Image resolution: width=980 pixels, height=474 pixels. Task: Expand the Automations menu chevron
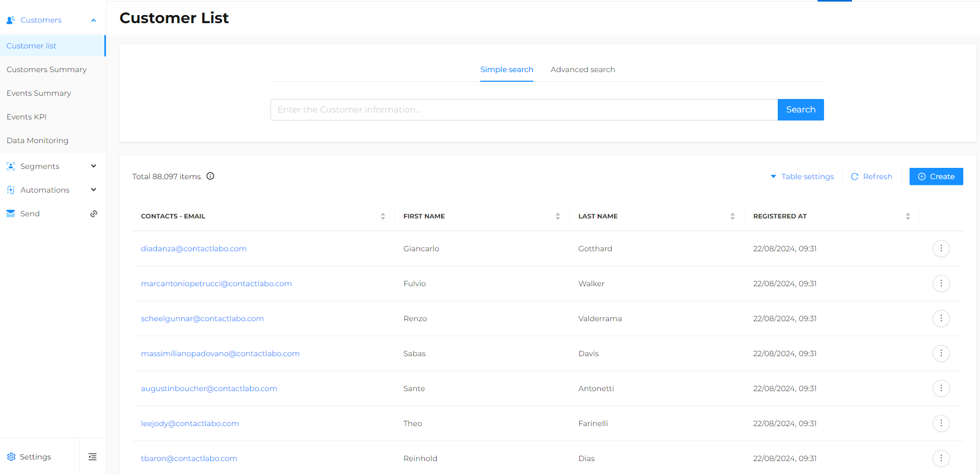tap(94, 190)
